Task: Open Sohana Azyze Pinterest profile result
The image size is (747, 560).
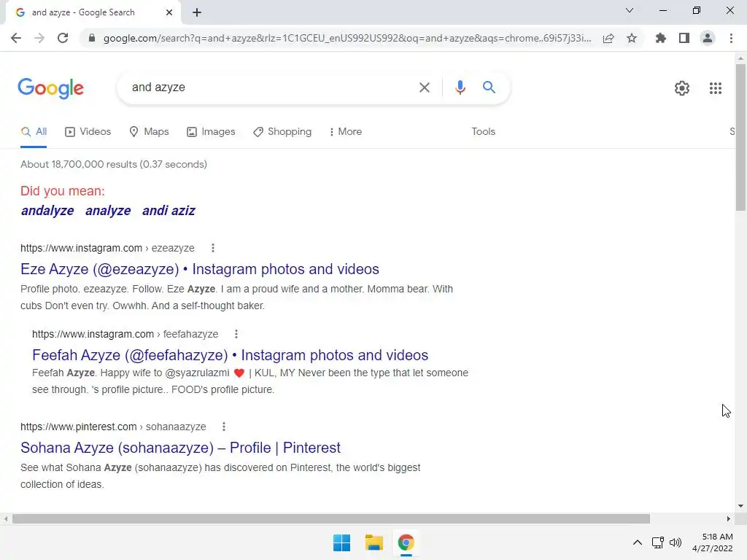Action: (x=181, y=448)
